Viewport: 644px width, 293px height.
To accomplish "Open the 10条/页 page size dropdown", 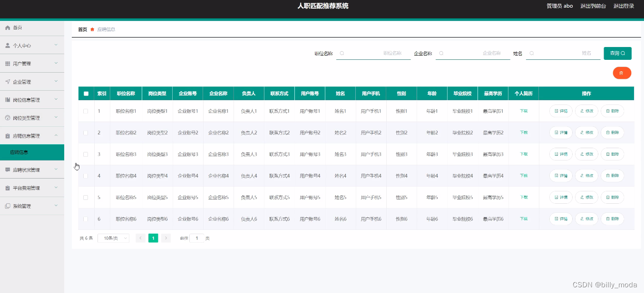I will tap(113, 238).
